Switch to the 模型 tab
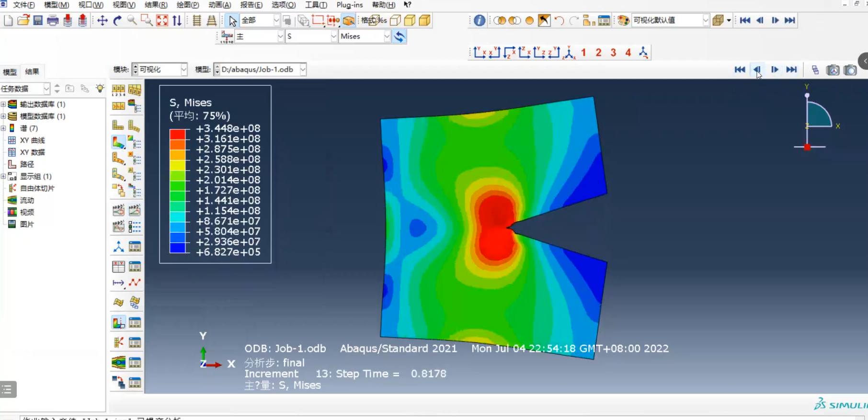This screenshot has height=420, width=868. tap(10, 72)
